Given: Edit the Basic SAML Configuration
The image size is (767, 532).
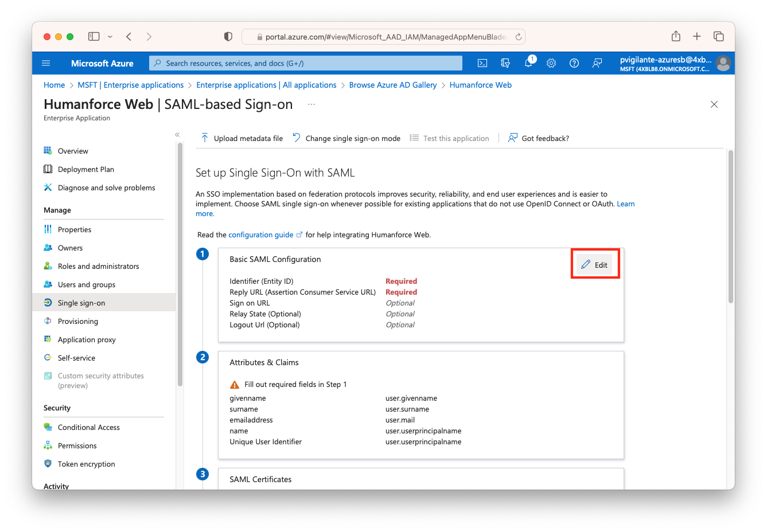Looking at the screenshot, I should point(595,265).
